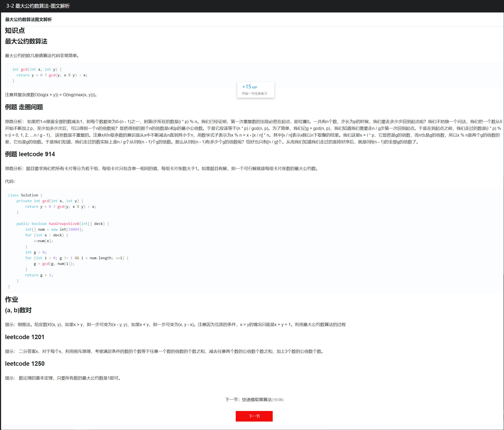Click the hasGroupsSizeX method name in code

tap(64, 223)
